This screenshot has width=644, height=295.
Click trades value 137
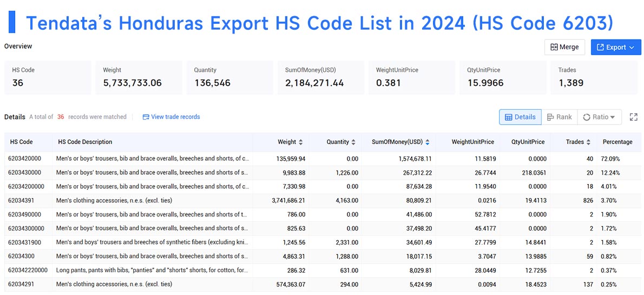tap(588, 284)
